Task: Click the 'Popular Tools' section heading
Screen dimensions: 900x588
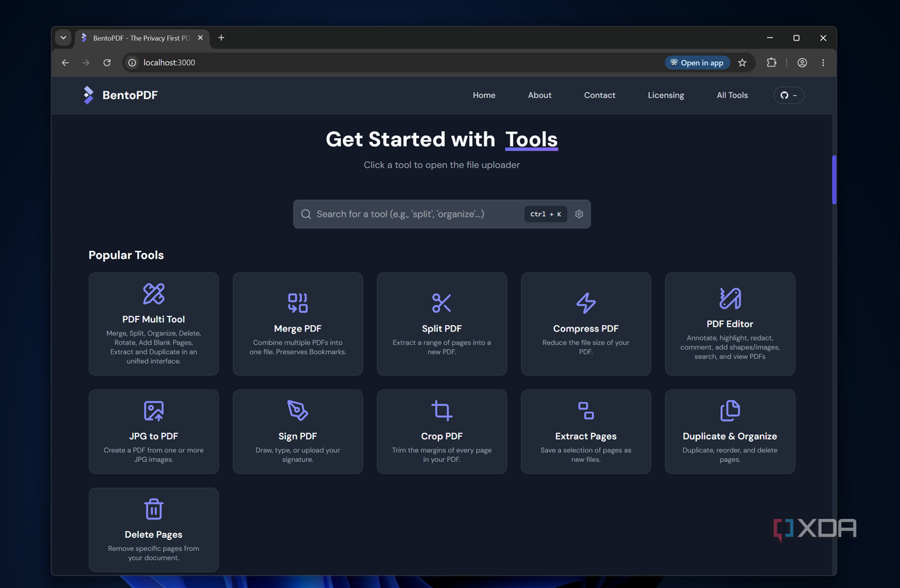Action: point(126,255)
